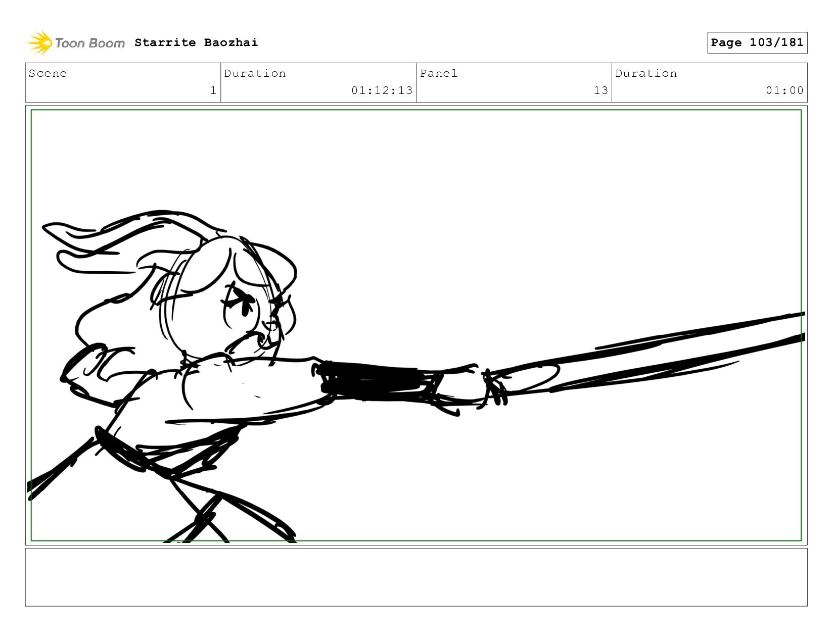The image size is (834, 644).
Task: Click the storyboard panel drawing of character
Action: pos(416,325)
